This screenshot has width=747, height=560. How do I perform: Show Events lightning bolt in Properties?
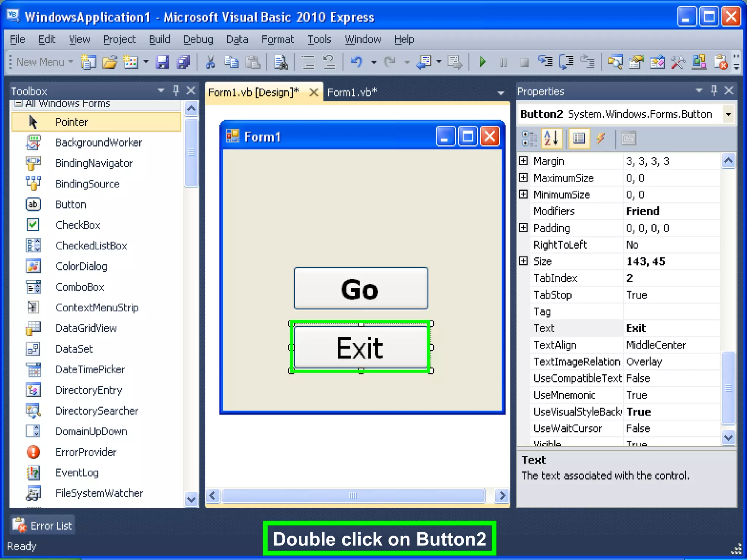600,139
